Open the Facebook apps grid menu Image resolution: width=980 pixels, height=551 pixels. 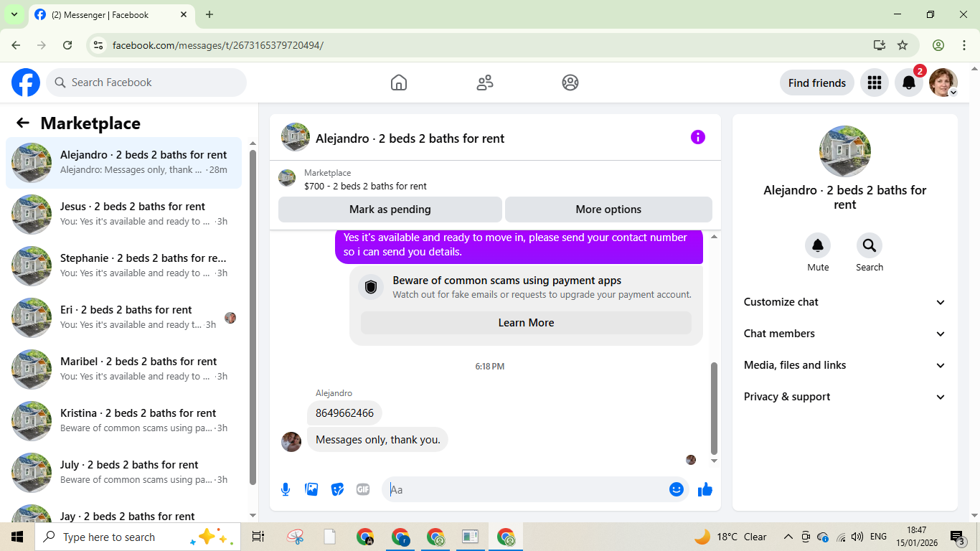[x=874, y=83]
